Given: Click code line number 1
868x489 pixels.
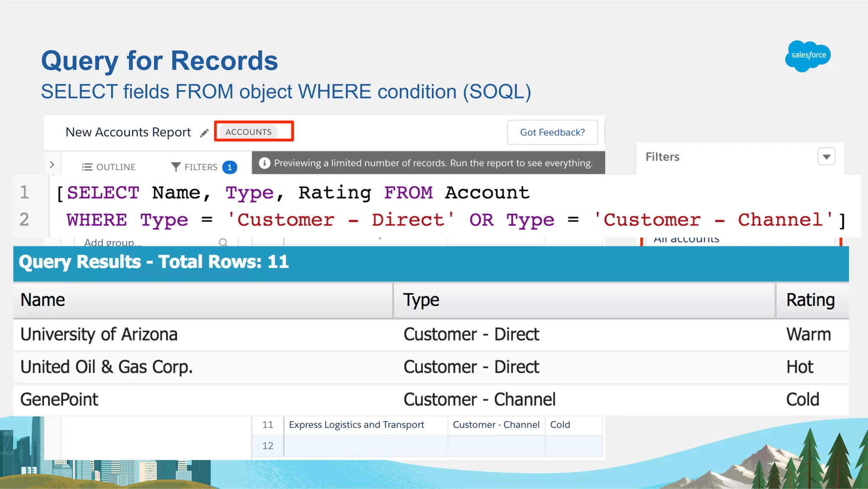Looking at the screenshot, I should coord(24,193).
